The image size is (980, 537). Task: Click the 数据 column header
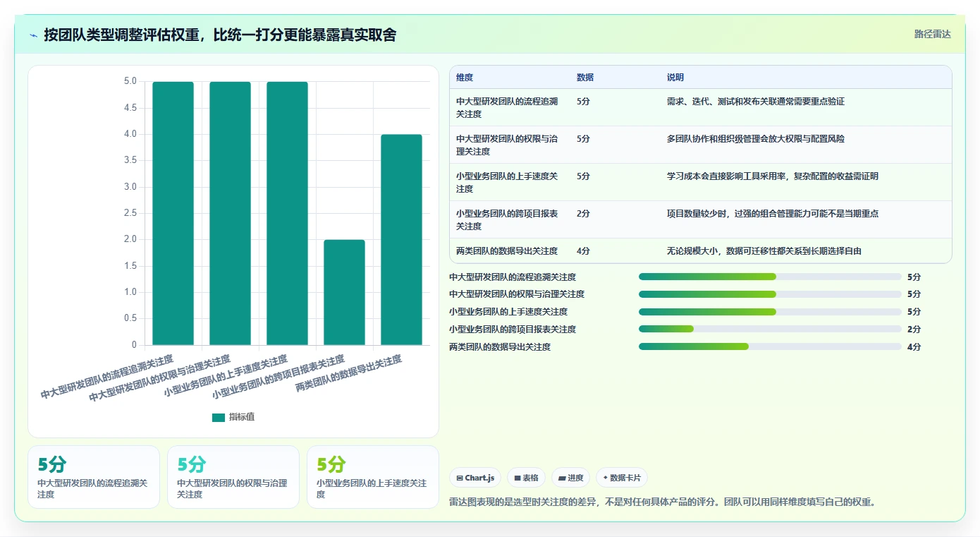tap(585, 78)
